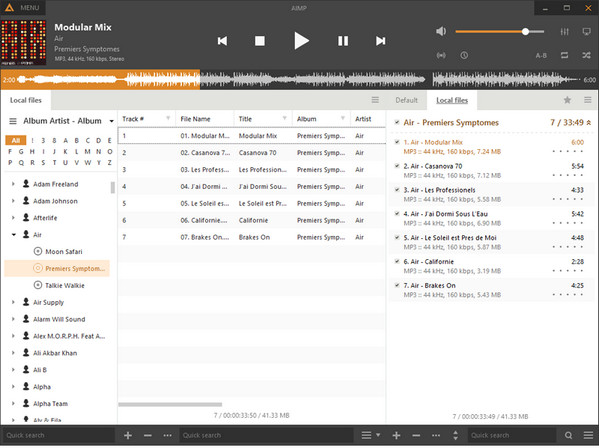Image resolution: width=599 pixels, height=448 pixels.
Task: Stop playback with the stop button
Action: [260, 41]
